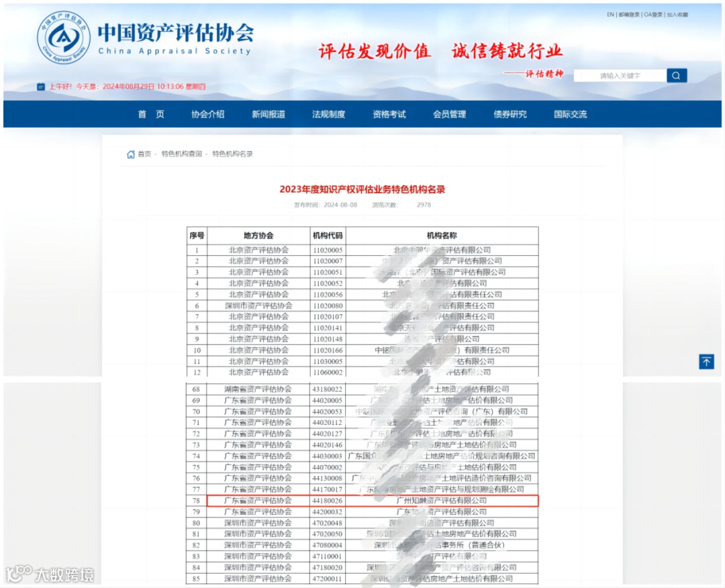Click the blue search magnifier button
The width and height of the screenshot is (725, 588).
(x=677, y=75)
